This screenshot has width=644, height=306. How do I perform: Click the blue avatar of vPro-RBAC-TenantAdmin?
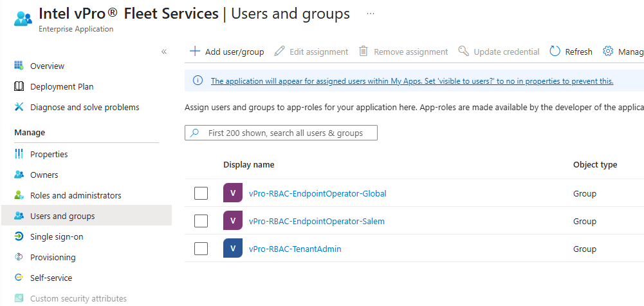point(233,248)
